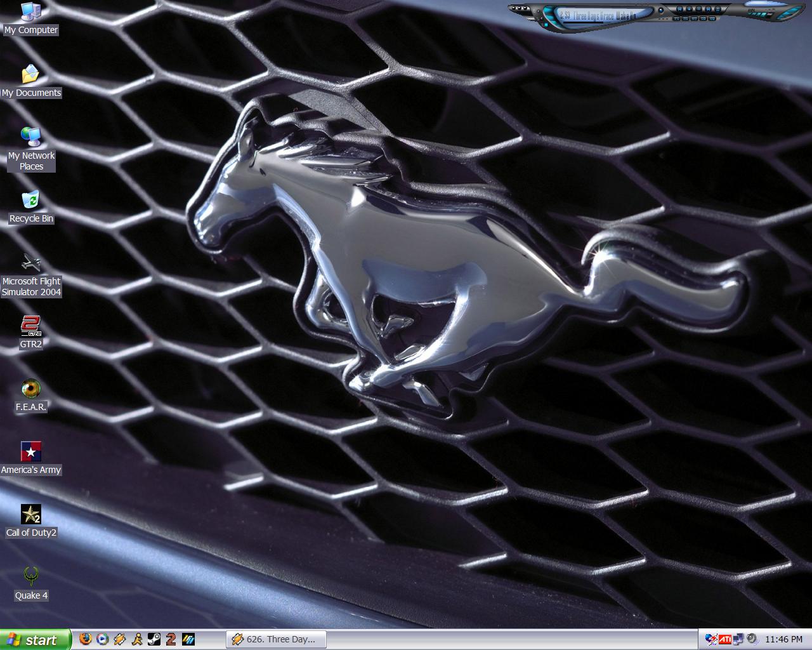Select the Quake 4 desktop icon
Screen dimensions: 812x650
tap(31, 584)
